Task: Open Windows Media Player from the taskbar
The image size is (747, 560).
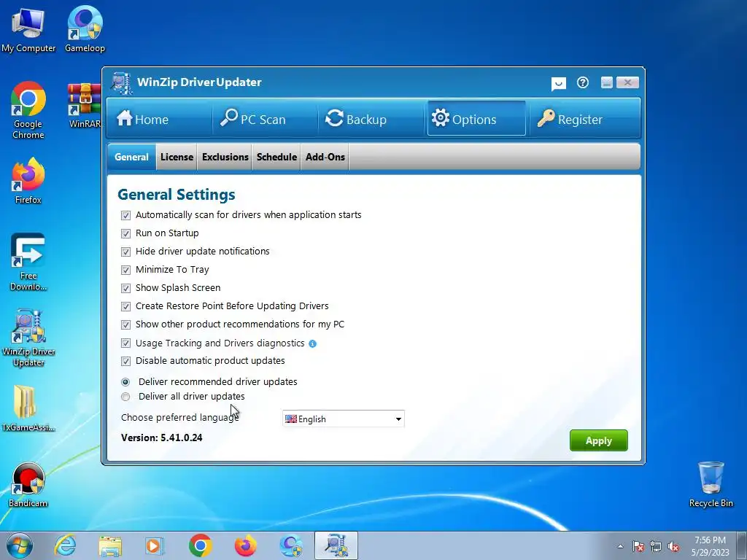Action: [154, 545]
